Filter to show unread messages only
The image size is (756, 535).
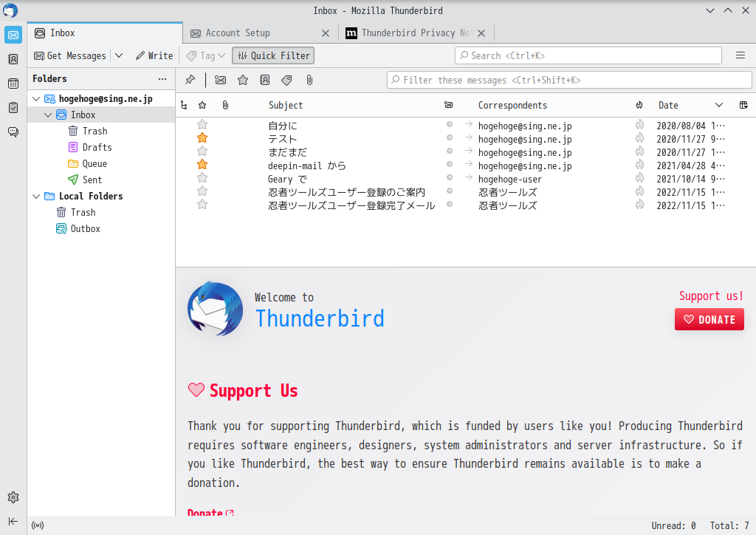tap(220, 80)
